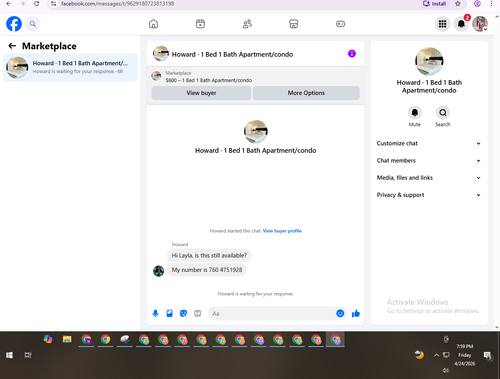Open Task View on the taskbar
The height and width of the screenshot is (379, 500).
[28, 355]
